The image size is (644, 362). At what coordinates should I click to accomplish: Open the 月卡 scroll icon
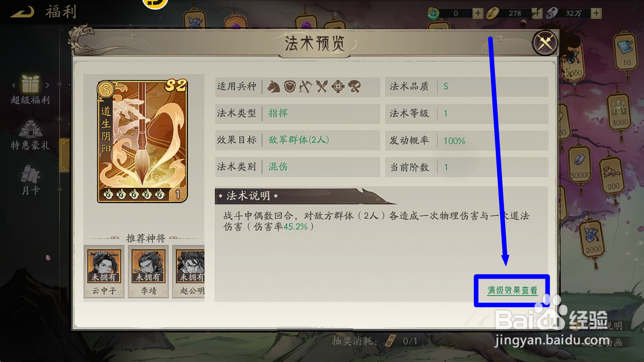tap(30, 174)
